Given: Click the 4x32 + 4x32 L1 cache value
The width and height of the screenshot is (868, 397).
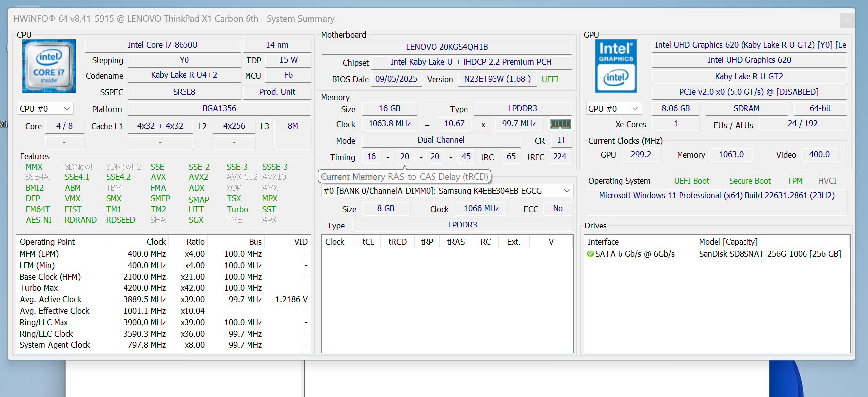Looking at the screenshot, I should 160,126.
